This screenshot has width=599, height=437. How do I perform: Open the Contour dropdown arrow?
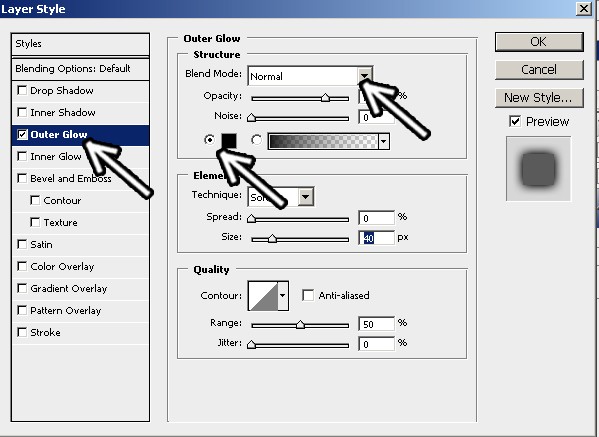(283, 296)
